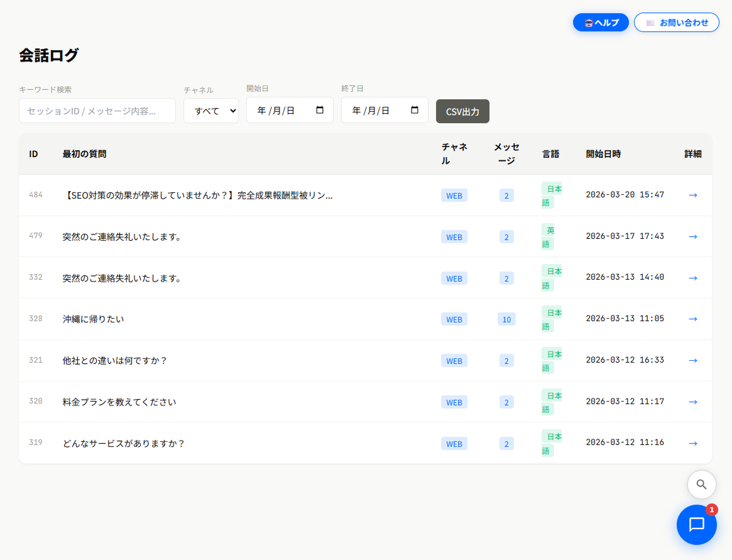Click the ヘルプ button
Screen dimensions: 732x560
pyautogui.click(x=601, y=22)
